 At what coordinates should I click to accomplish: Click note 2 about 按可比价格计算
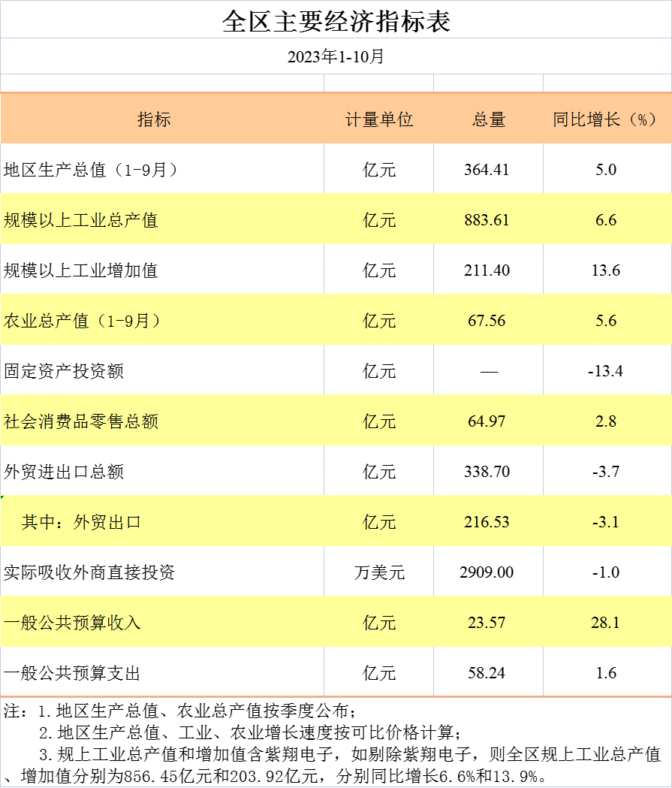(x=250, y=732)
